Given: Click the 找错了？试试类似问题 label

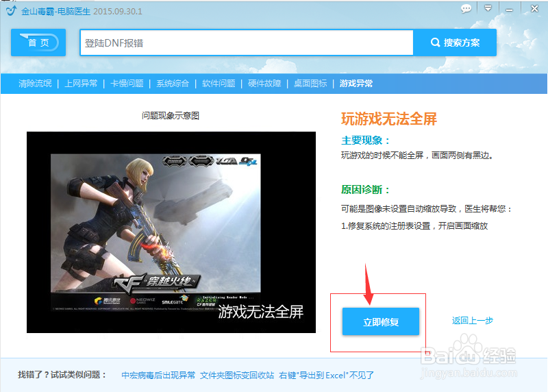Looking at the screenshot, I should [x=62, y=375].
